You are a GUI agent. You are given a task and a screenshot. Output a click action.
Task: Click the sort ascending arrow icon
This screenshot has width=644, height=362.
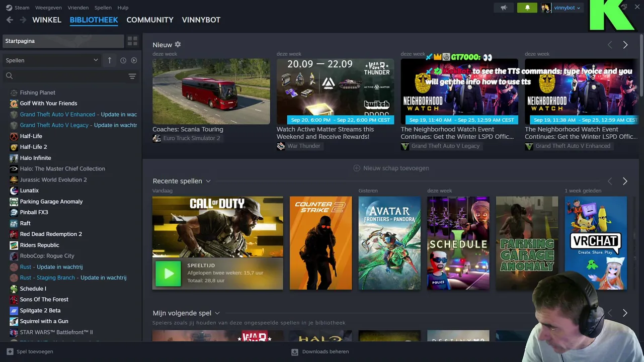pyautogui.click(x=110, y=60)
